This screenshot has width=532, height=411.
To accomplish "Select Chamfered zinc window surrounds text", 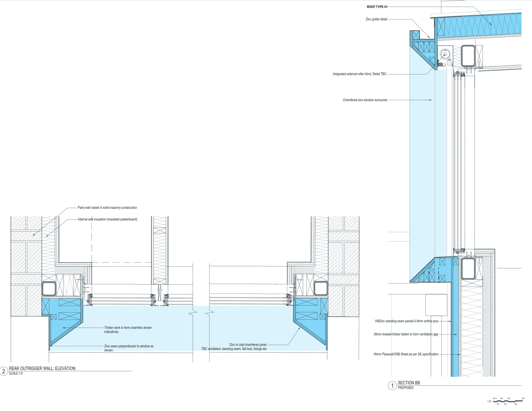I will coord(365,100).
